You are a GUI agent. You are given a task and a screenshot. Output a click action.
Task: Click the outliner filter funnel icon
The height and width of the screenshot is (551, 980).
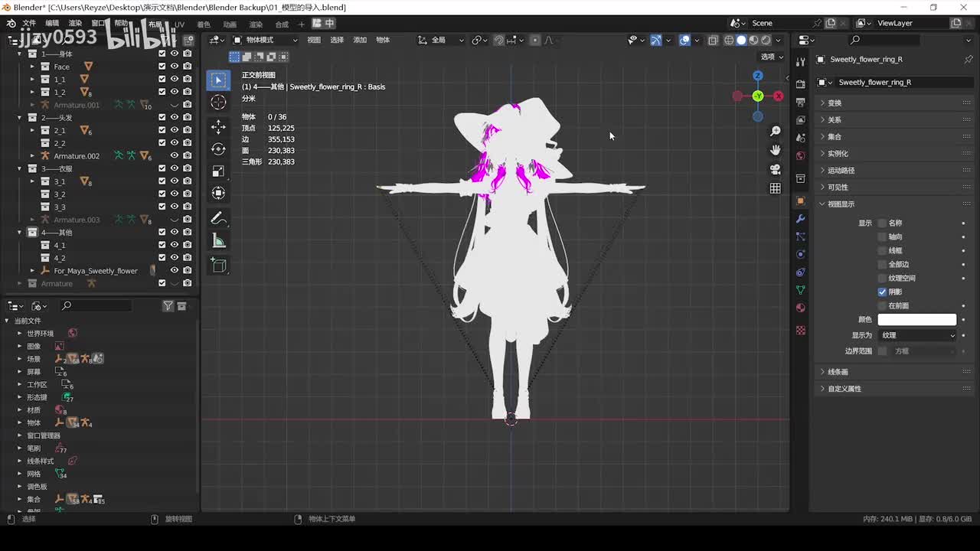click(x=168, y=306)
